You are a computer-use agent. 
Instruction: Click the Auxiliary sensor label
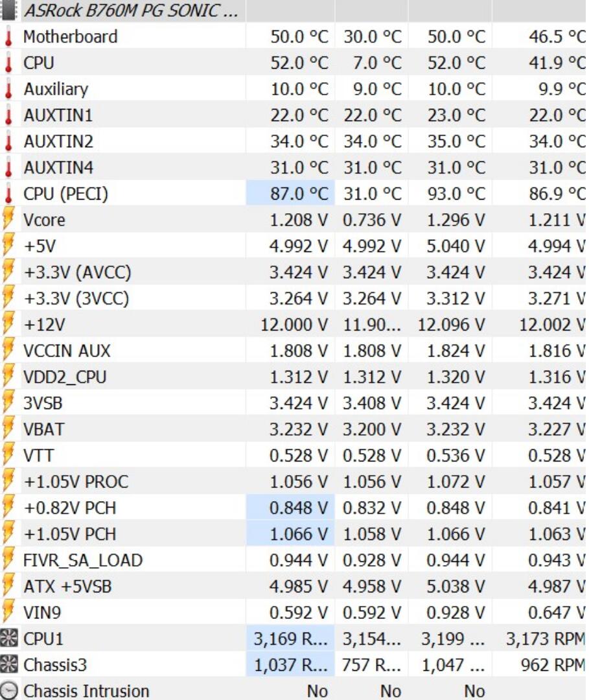click(56, 89)
